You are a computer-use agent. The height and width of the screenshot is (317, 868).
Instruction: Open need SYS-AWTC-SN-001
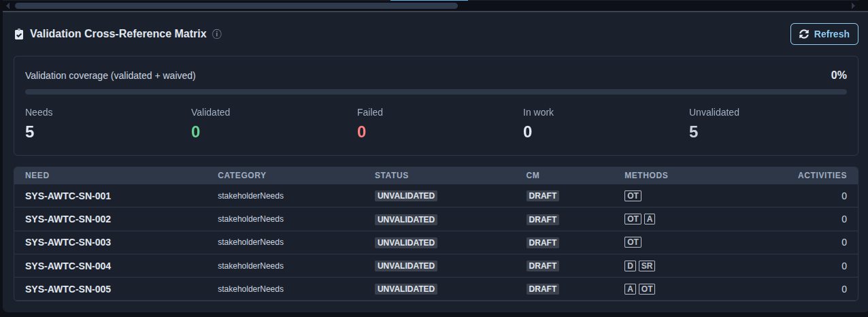point(68,196)
